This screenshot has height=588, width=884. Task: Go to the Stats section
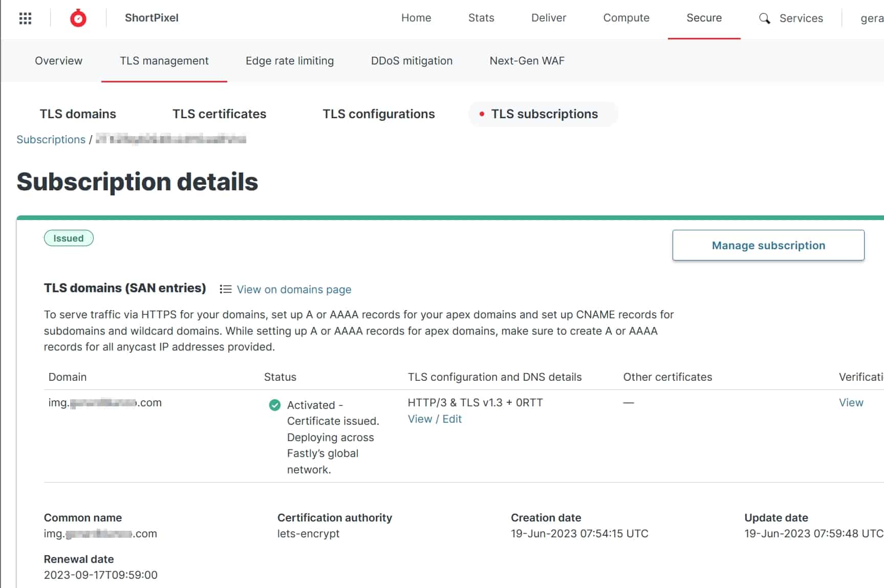(x=481, y=18)
